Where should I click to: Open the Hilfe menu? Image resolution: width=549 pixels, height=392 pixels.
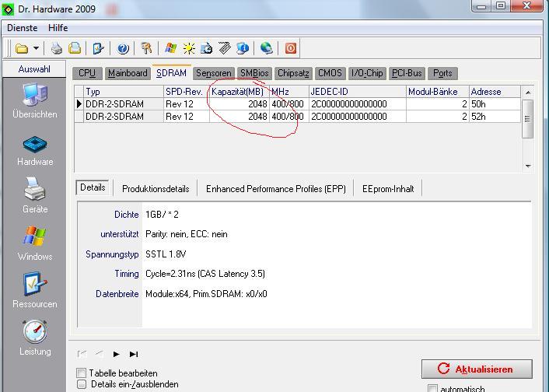(58, 28)
